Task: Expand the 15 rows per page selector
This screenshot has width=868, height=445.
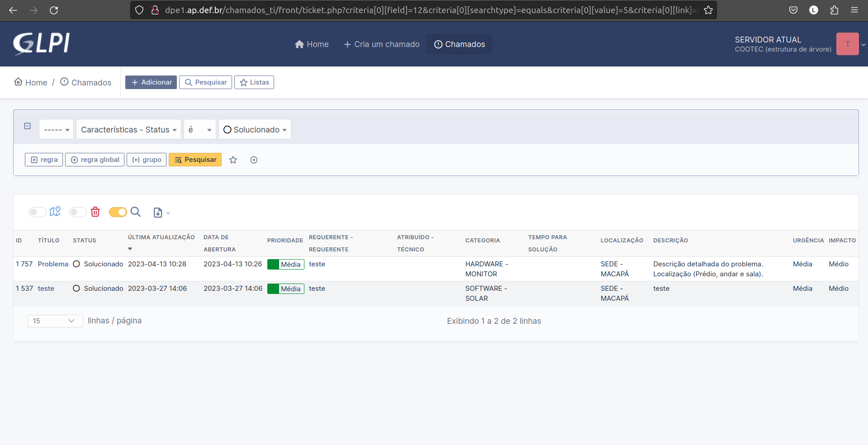Action: tap(55, 321)
